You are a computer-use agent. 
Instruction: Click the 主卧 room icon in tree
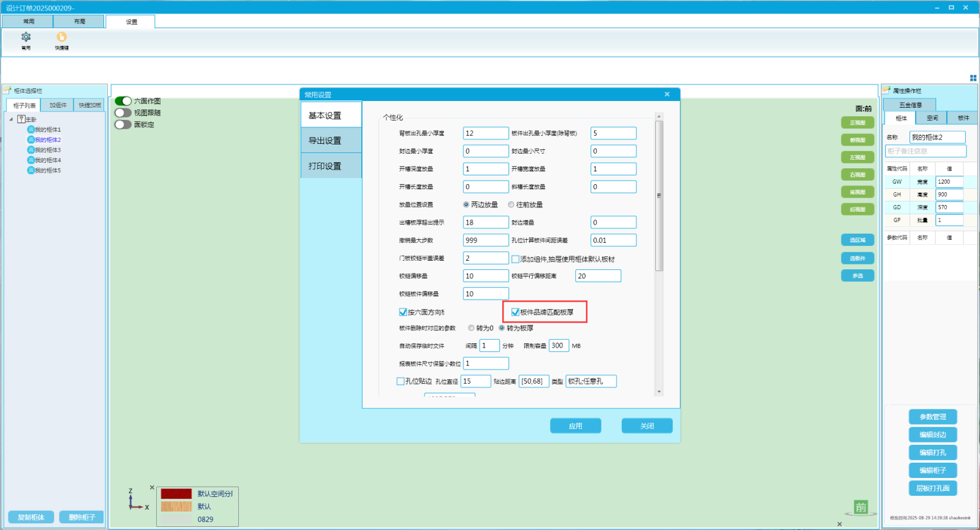click(21, 119)
